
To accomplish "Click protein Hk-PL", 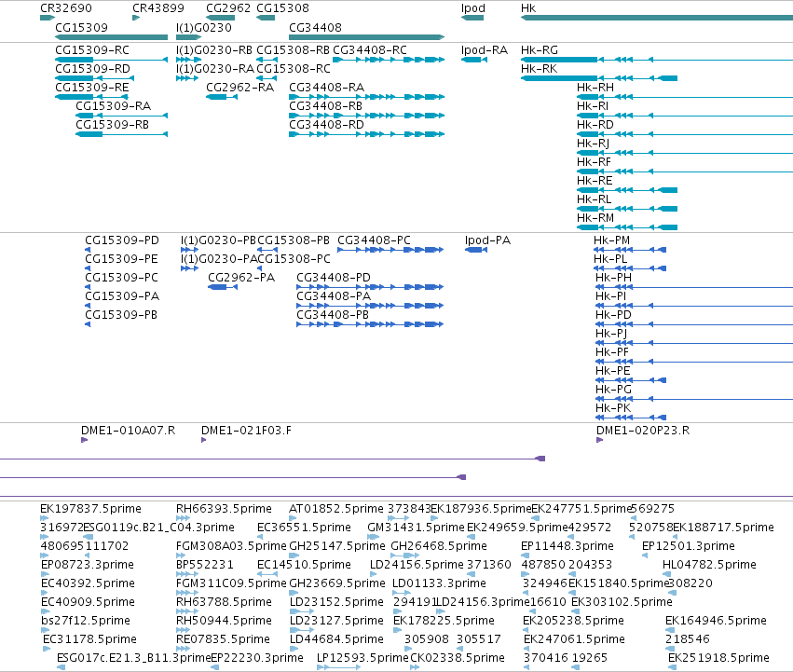I will point(610,259).
